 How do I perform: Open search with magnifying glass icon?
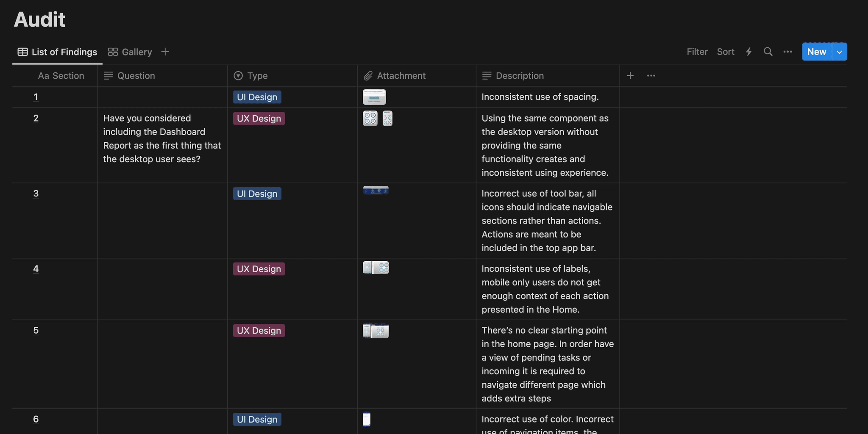point(768,52)
